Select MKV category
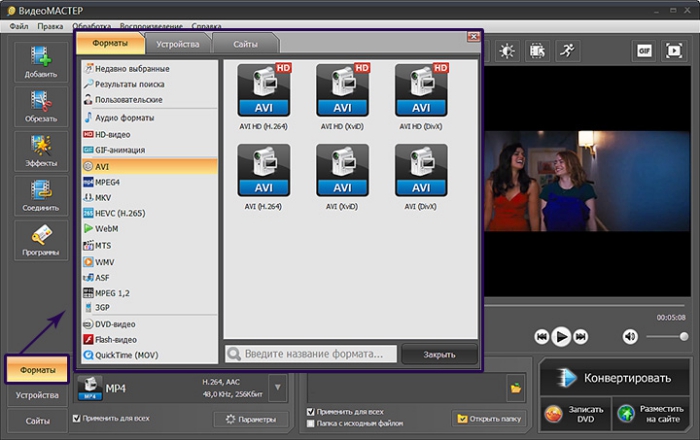Screen dimensions: 700x440 pos(150,198)
